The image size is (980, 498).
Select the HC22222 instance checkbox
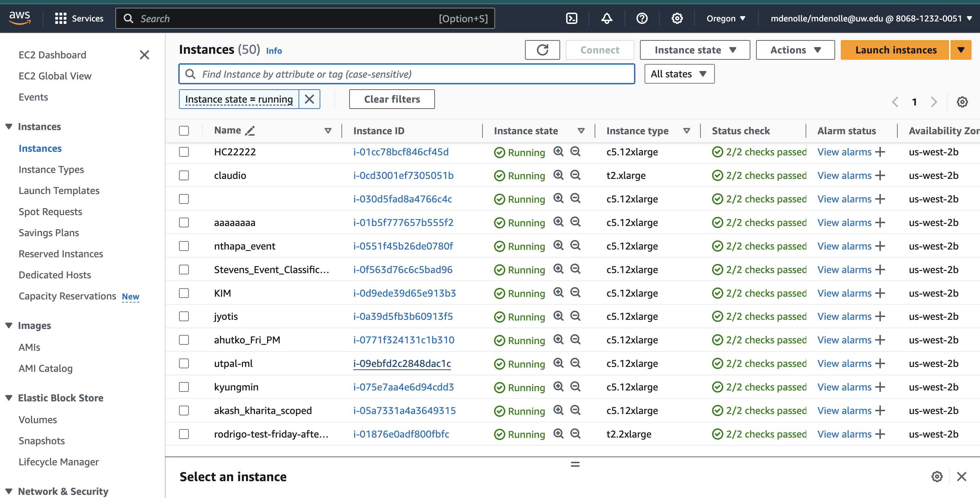[x=184, y=152]
